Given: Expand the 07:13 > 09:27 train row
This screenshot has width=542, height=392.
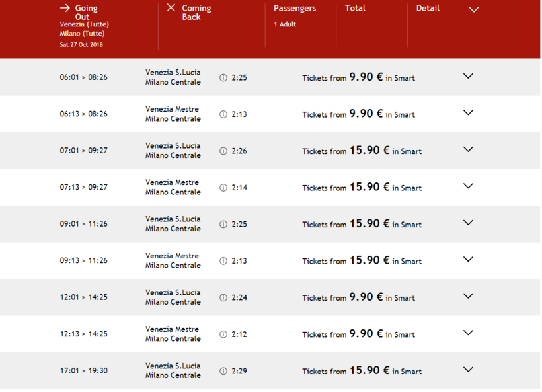Looking at the screenshot, I should [468, 186].
